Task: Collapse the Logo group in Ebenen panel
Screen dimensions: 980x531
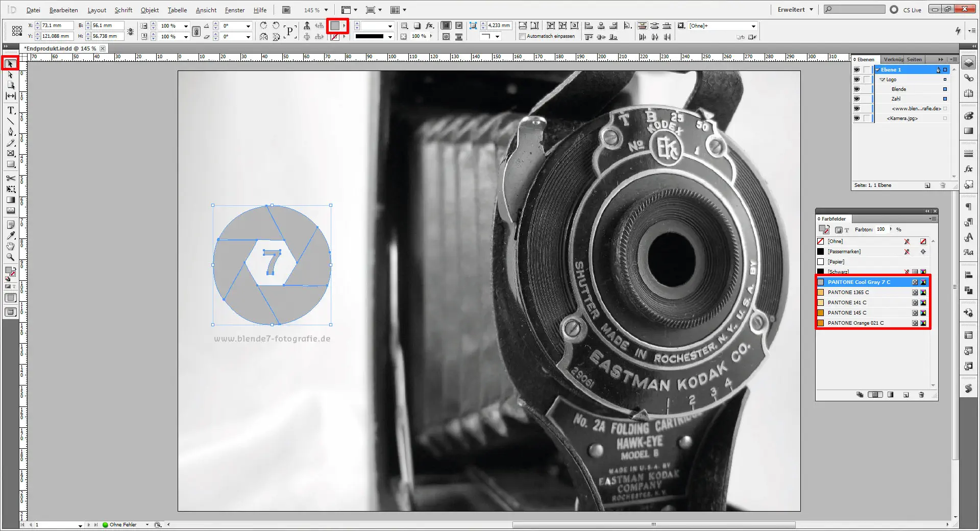Action: click(x=883, y=80)
